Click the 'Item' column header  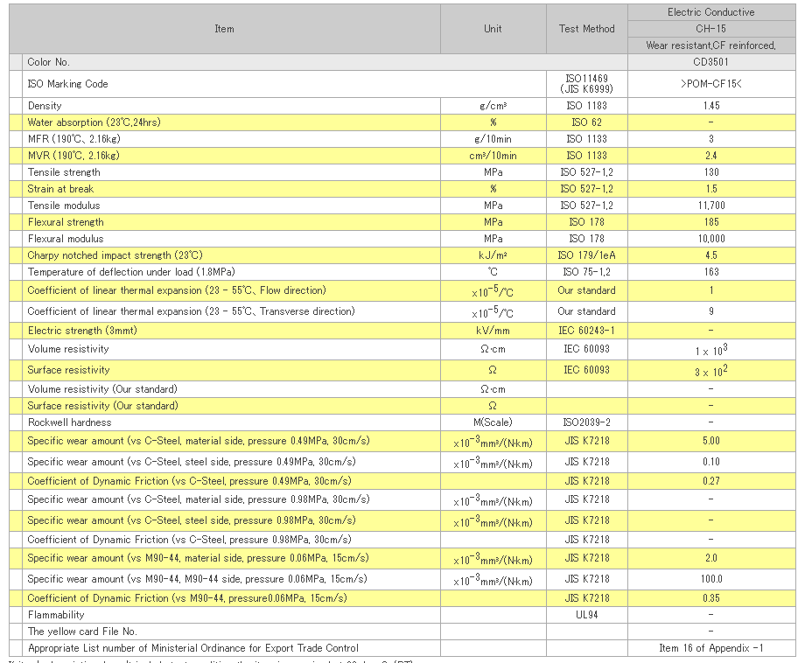tap(224, 29)
